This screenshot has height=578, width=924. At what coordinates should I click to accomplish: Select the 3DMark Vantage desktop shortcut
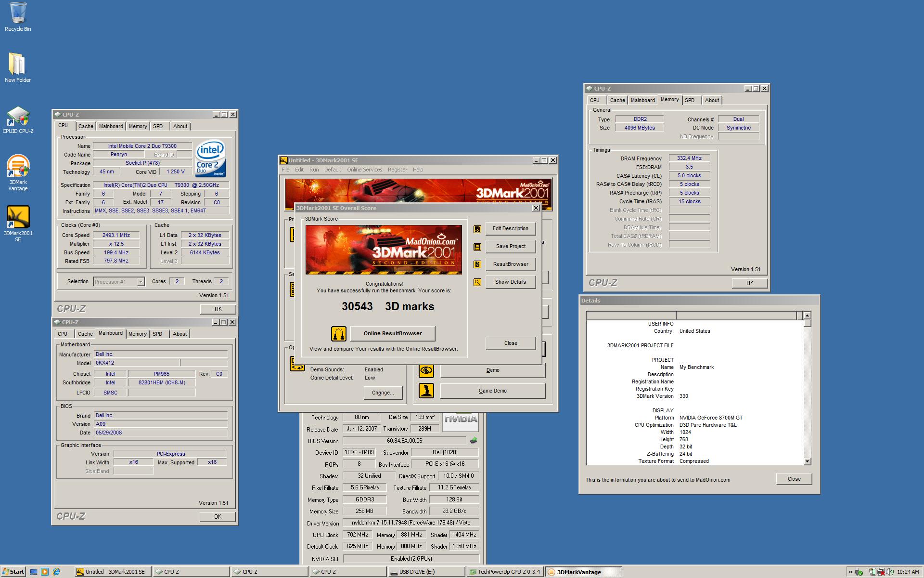pyautogui.click(x=18, y=172)
